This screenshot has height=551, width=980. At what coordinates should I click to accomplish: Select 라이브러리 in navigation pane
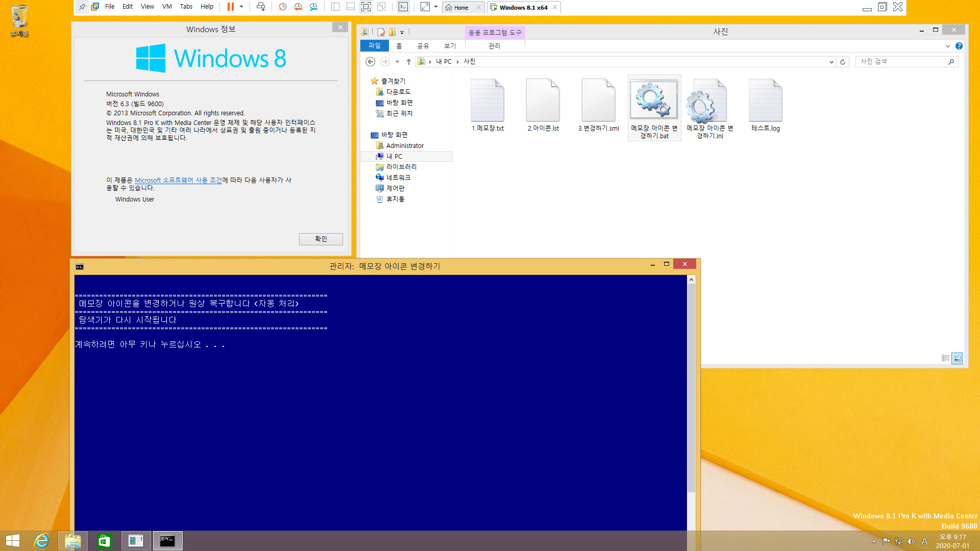[401, 167]
